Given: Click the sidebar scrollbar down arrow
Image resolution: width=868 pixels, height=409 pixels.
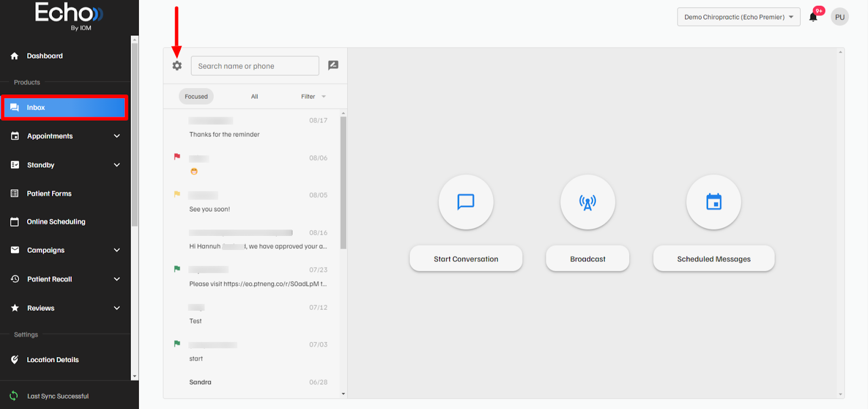Looking at the screenshot, I should (135, 376).
